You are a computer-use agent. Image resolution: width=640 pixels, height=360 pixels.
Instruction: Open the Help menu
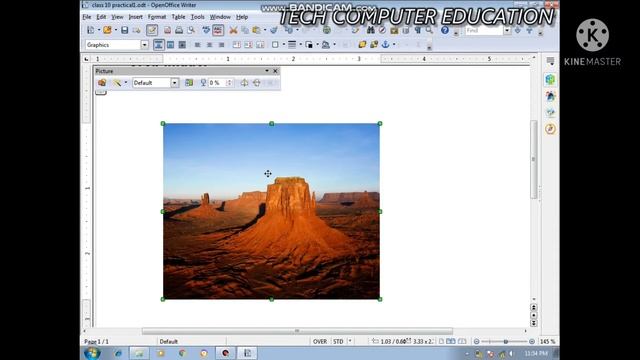pyautogui.click(x=242, y=17)
